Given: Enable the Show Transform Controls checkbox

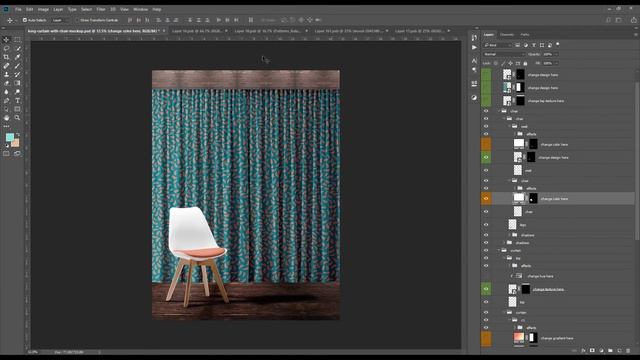Looking at the screenshot, I should tap(77, 20).
